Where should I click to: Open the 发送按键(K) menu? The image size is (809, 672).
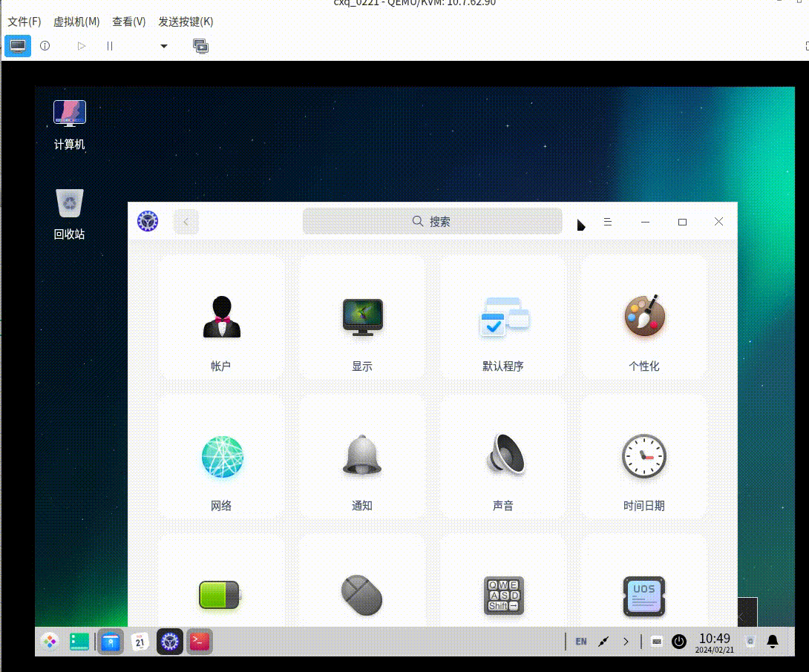tap(186, 22)
